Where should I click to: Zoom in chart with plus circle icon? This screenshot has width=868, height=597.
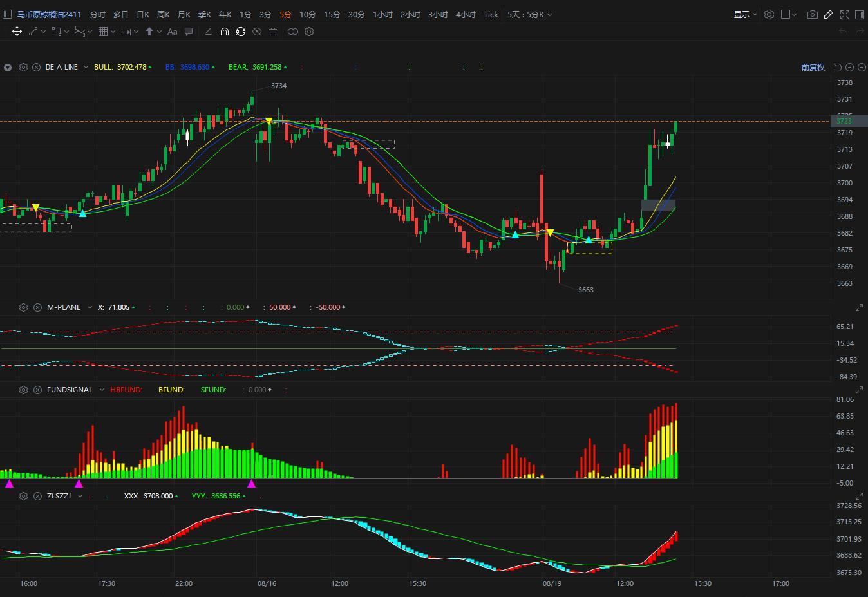[862, 67]
